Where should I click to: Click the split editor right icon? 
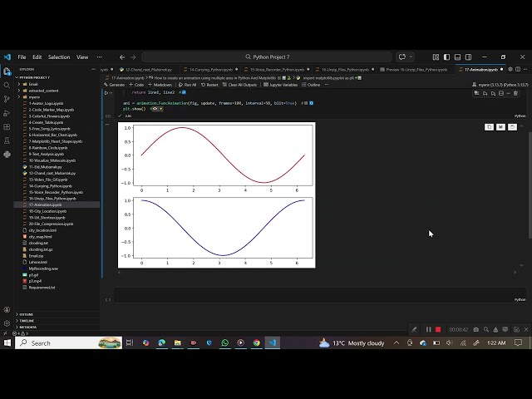point(518,69)
